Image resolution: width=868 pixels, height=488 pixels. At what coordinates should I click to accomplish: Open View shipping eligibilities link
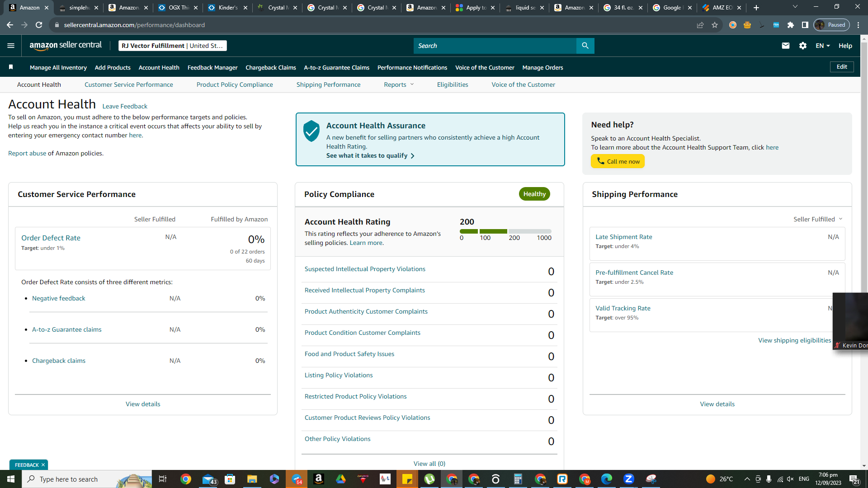794,340
